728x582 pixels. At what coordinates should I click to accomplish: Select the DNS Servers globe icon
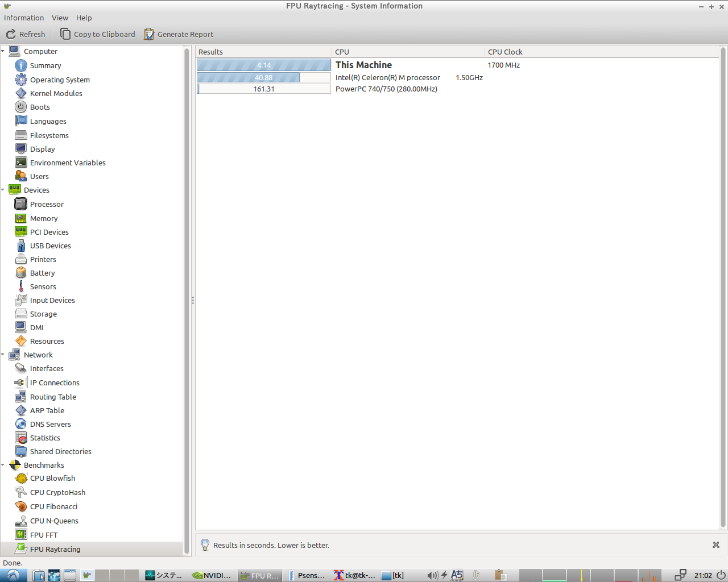coord(21,424)
